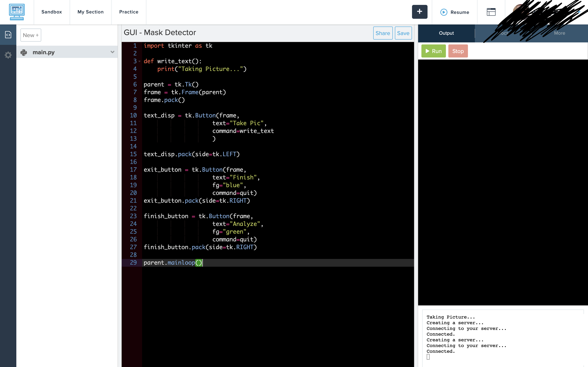Click the Python icon beside main.py

[x=24, y=52]
